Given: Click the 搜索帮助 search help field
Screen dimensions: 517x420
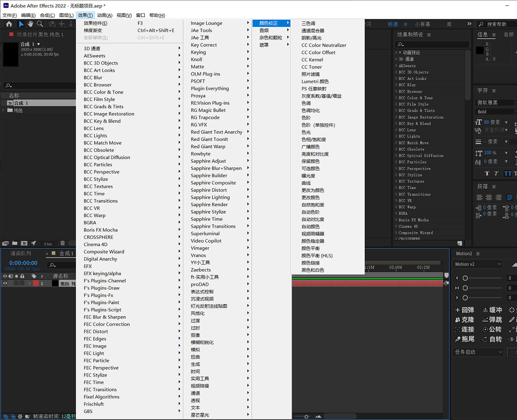Looking at the screenshot, I should (x=497, y=24).
